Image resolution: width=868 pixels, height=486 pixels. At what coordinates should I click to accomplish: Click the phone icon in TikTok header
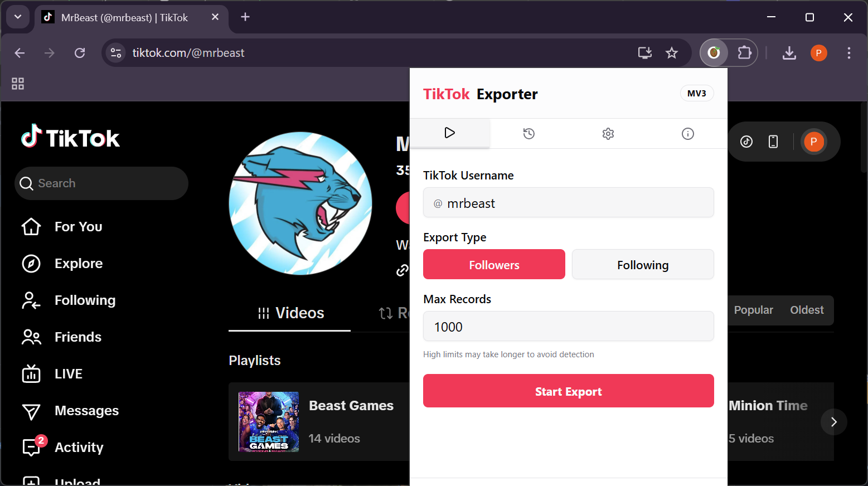tap(773, 142)
